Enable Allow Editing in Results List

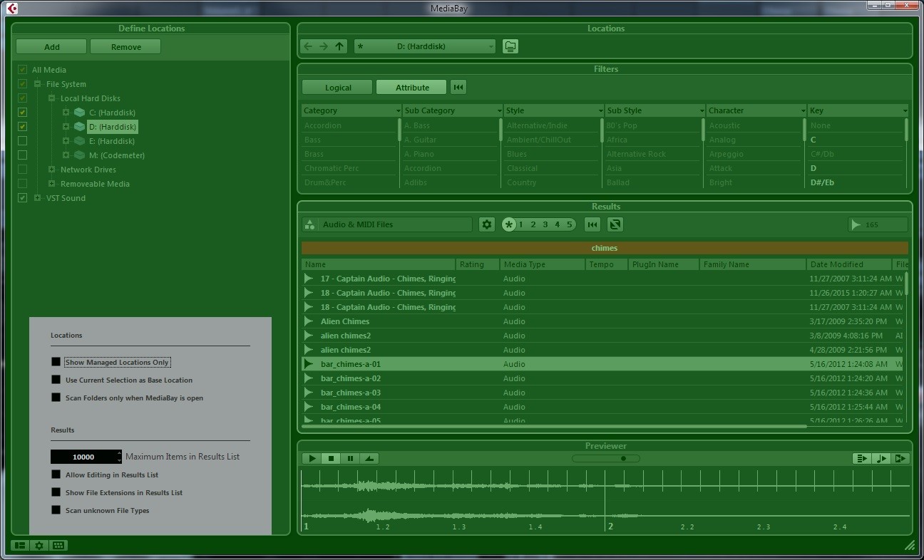click(x=56, y=475)
